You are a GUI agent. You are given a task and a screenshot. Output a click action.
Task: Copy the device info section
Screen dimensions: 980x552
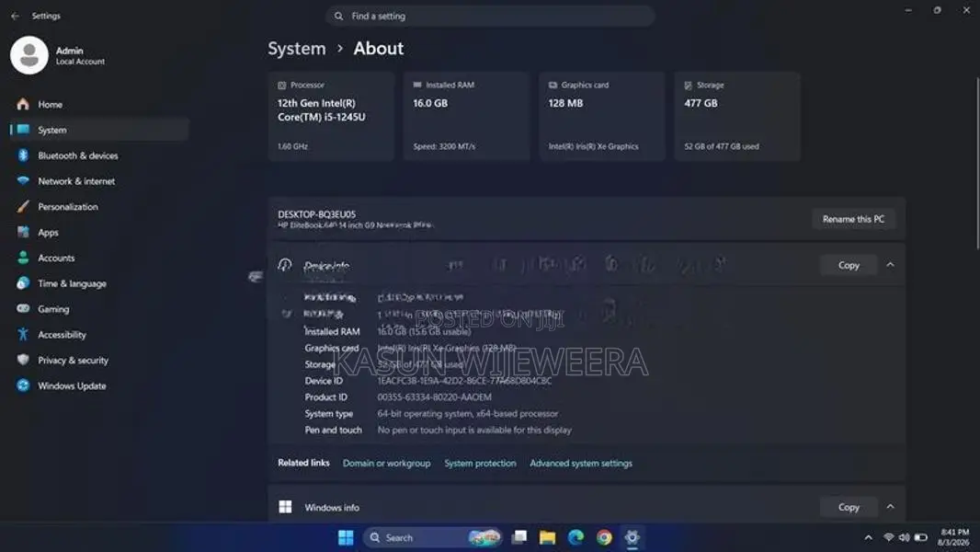pyautogui.click(x=849, y=265)
